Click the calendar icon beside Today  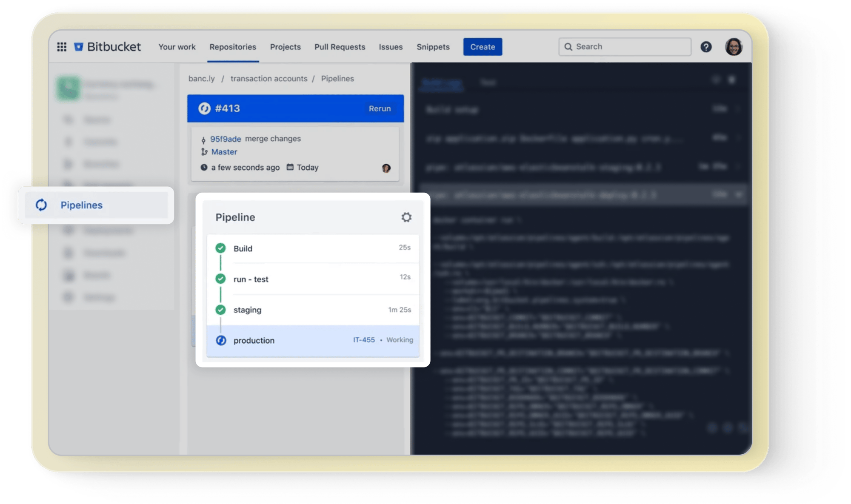click(x=290, y=167)
